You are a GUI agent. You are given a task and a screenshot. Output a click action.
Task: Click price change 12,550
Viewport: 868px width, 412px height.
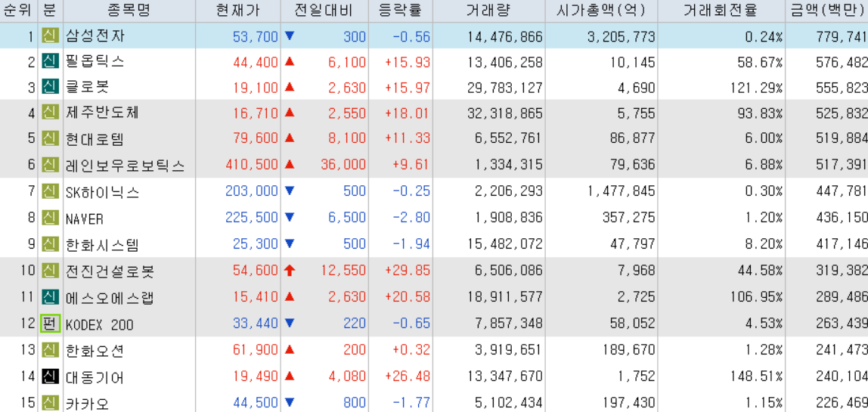343,271
